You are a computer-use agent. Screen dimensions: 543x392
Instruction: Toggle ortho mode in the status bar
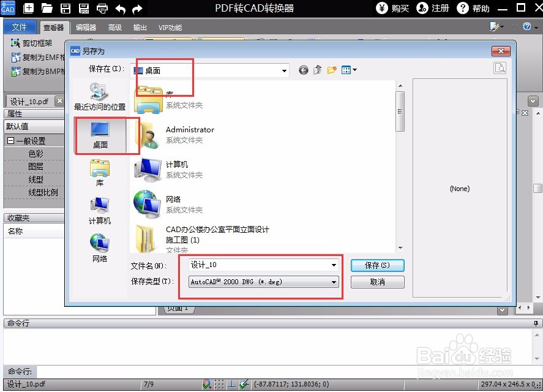click(x=231, y=384)
